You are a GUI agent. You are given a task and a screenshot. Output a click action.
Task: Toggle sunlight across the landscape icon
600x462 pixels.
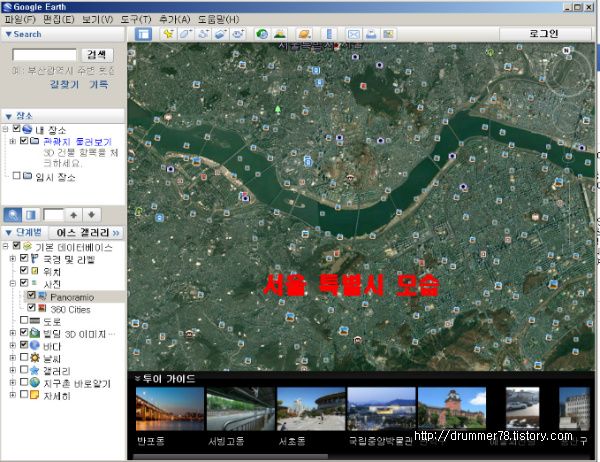coord(280,34)
